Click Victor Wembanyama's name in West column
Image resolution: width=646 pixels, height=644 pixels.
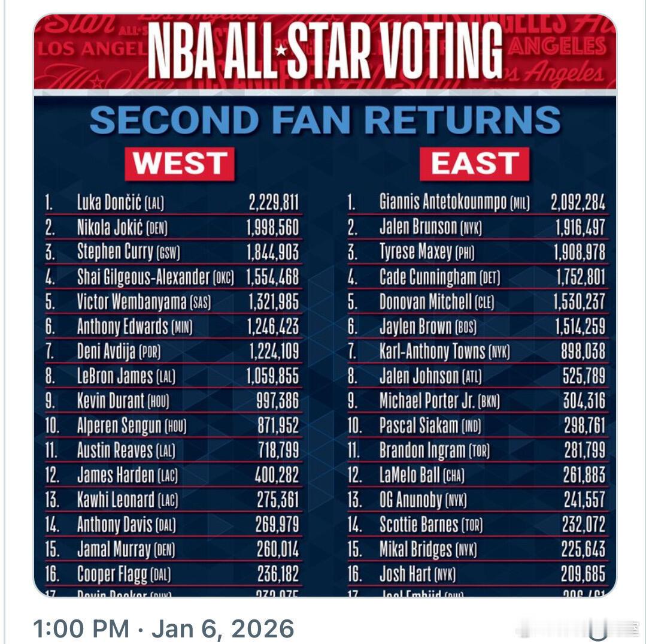coord(132,302)
